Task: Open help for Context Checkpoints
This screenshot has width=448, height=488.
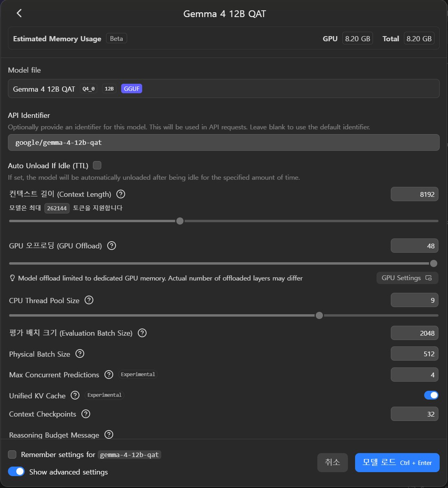Action: 86,414
